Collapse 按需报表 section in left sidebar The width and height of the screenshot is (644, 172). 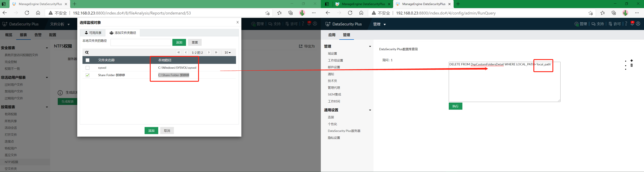47,107
